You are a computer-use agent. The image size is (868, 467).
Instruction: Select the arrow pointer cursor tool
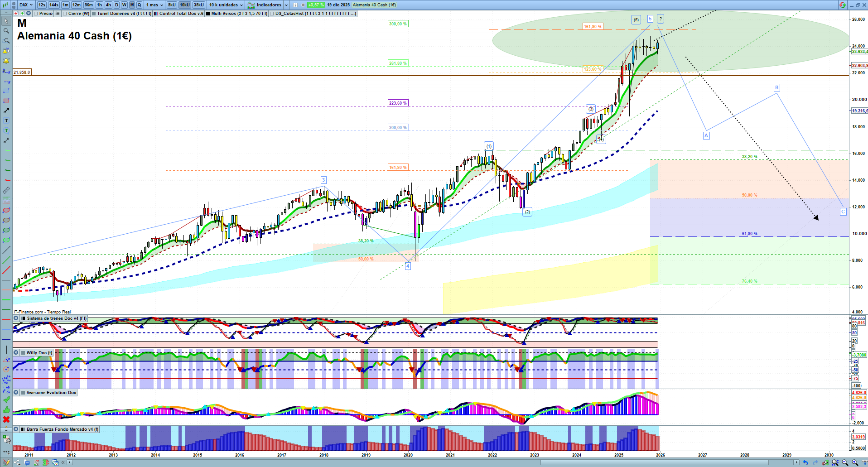pyautogui.click(x=6, y=21)
